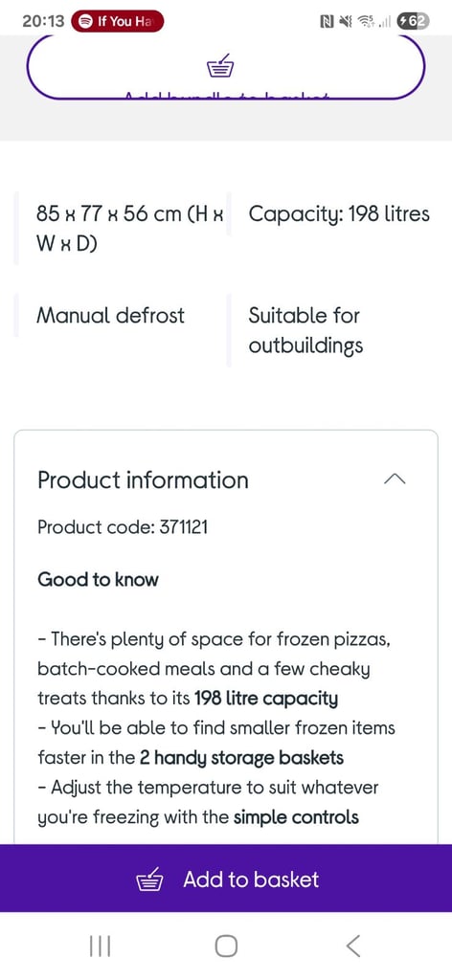Image resolution: width=452 pixels, height=980 pixels.
Task: Tap the Wi-Fi signal icon in the status bar
Action: coord(367,22)
